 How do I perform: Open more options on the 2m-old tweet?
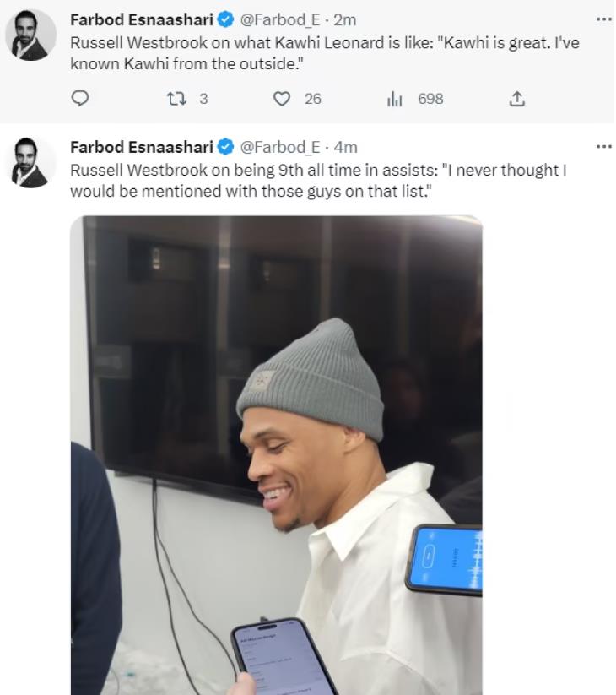point(602,19)
